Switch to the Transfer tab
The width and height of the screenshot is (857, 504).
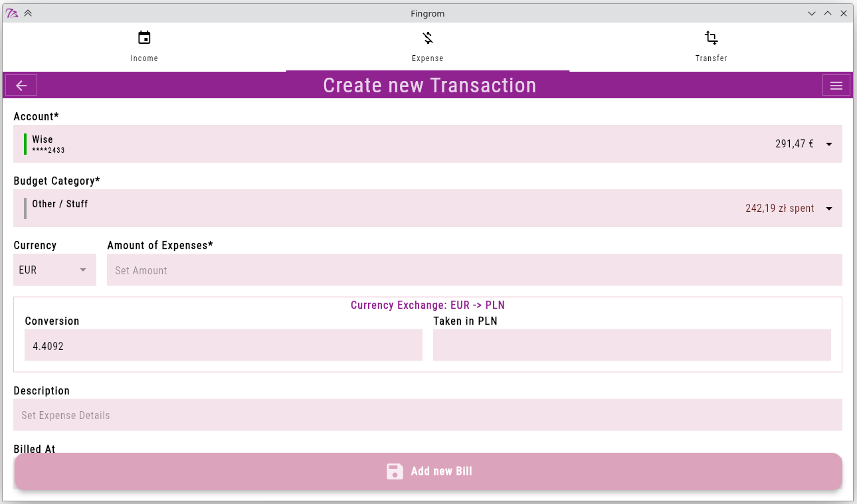tap(711, 46)
